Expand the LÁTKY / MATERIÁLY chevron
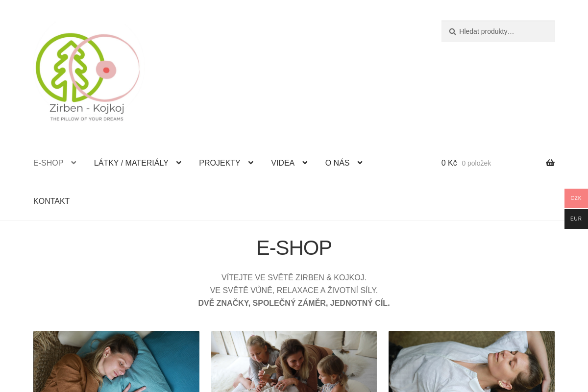 pos(178,163)
